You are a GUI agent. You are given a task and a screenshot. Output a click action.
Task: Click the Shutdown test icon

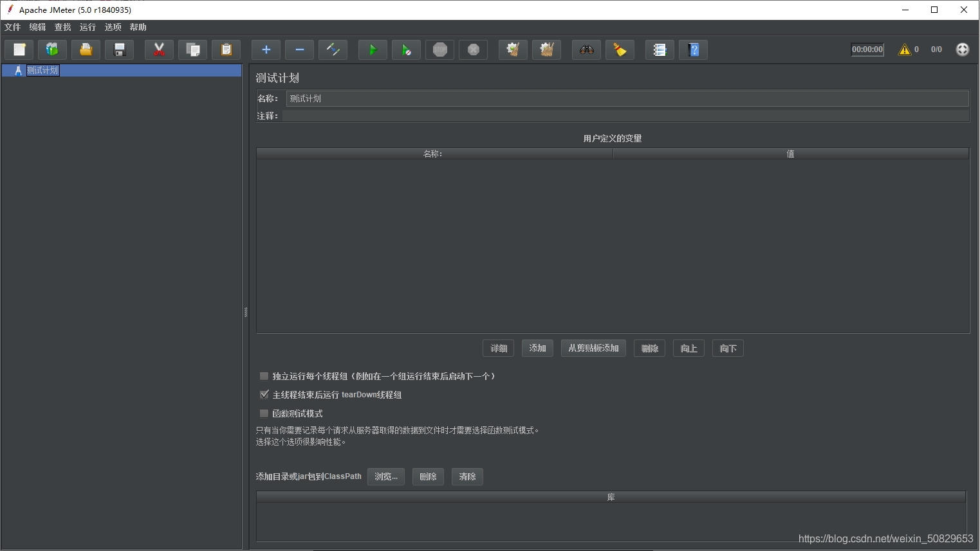[473, 50]
